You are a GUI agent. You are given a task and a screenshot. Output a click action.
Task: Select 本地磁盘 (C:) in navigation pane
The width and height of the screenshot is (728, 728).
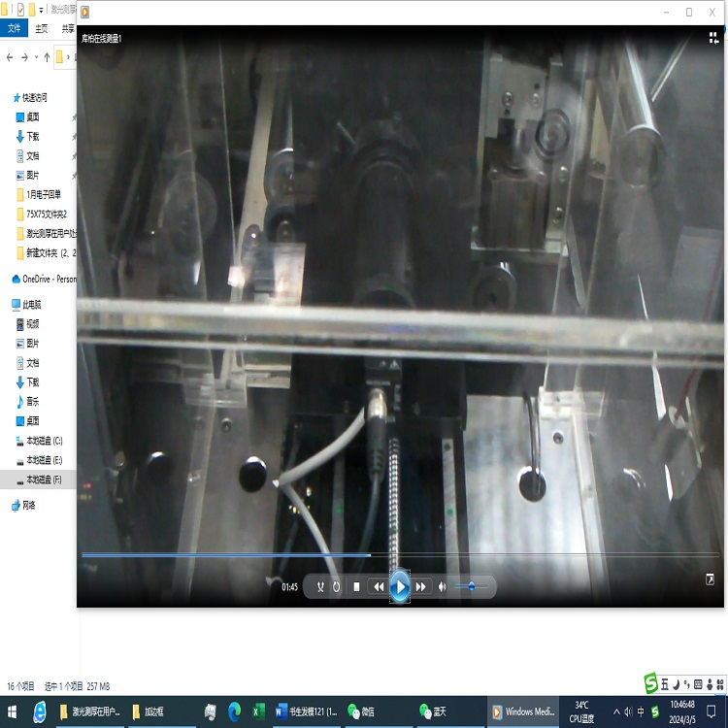[44, 441]
